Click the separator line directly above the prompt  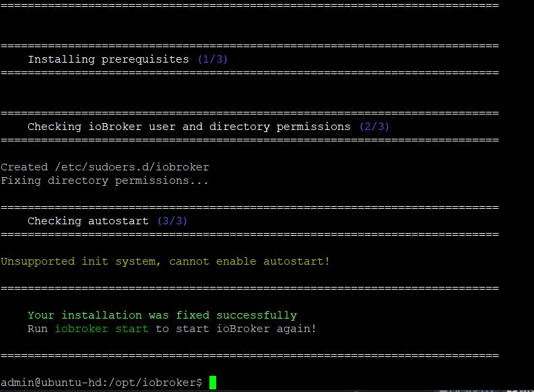249,356
